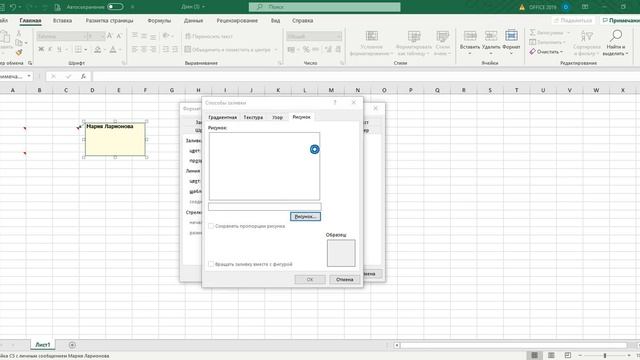
Task: Close the background Формат примечания dialog
Action: [376, 109]
